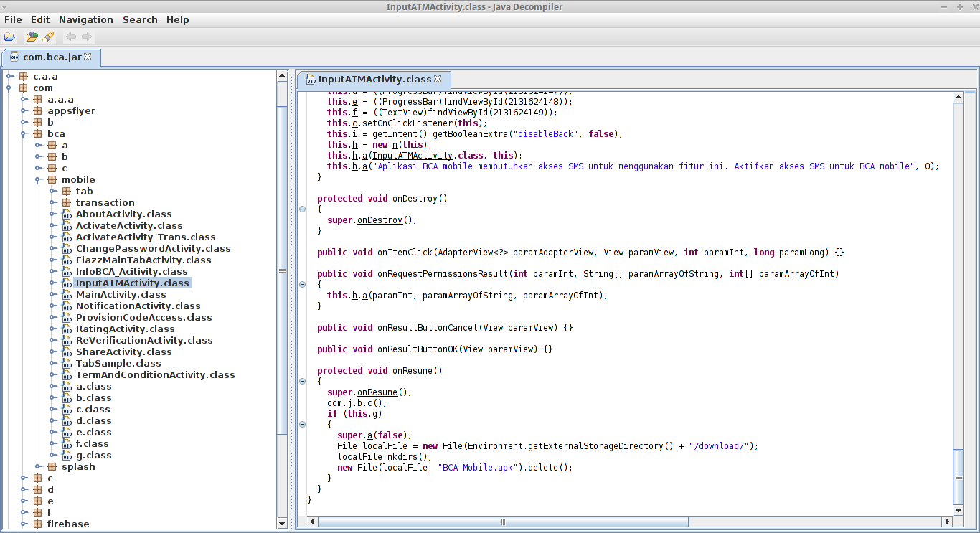
Task: Collapse the onResume method code fold
Action: (302, 382)
